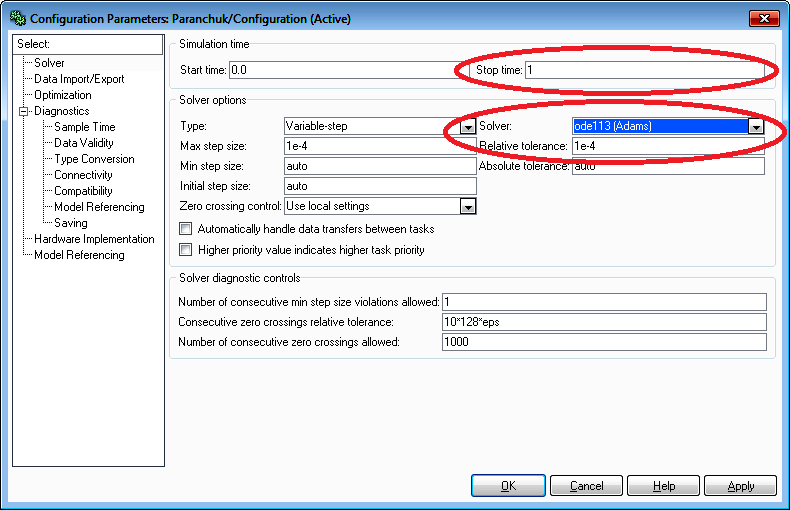Click the Initial step size field

point(380,186)
